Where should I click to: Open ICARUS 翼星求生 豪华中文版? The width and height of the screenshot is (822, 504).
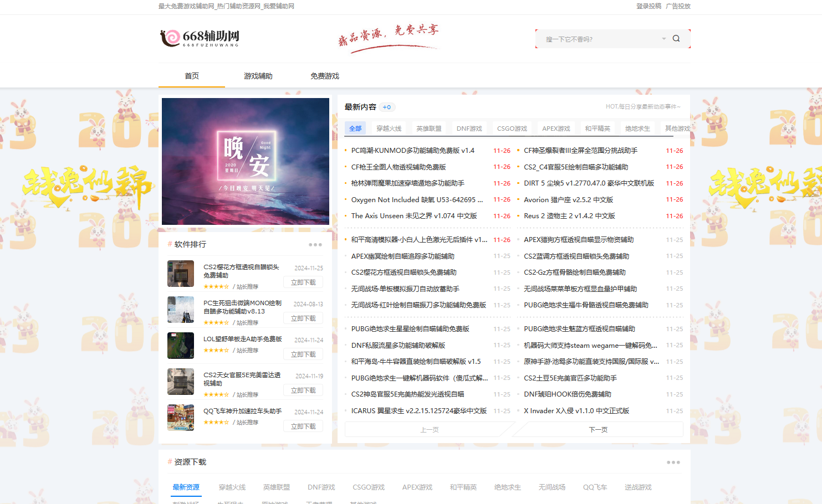click(x=418, y=411)
